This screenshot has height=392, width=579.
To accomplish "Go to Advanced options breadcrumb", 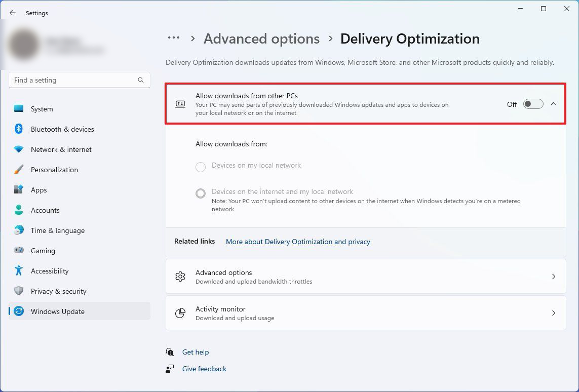I will pos(261,39).
